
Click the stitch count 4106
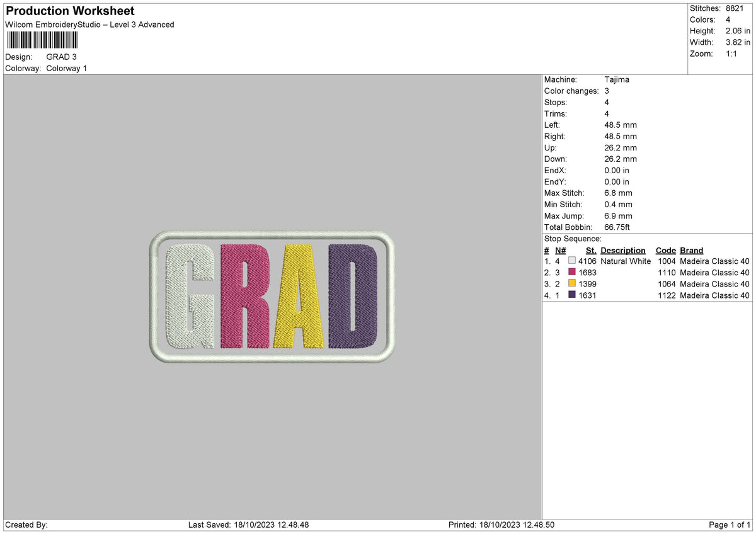587,261
